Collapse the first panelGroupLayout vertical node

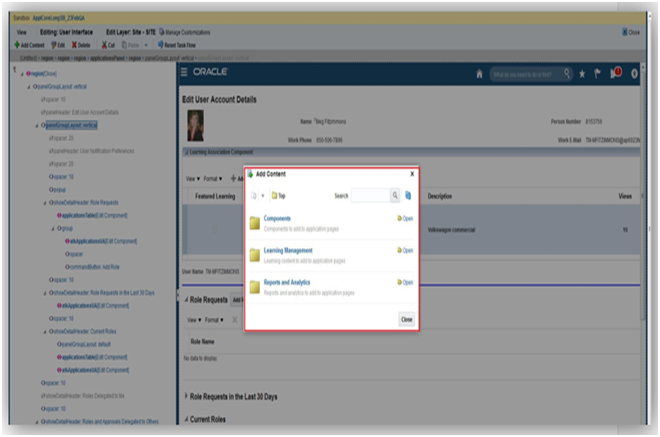(x=29, y=87)
